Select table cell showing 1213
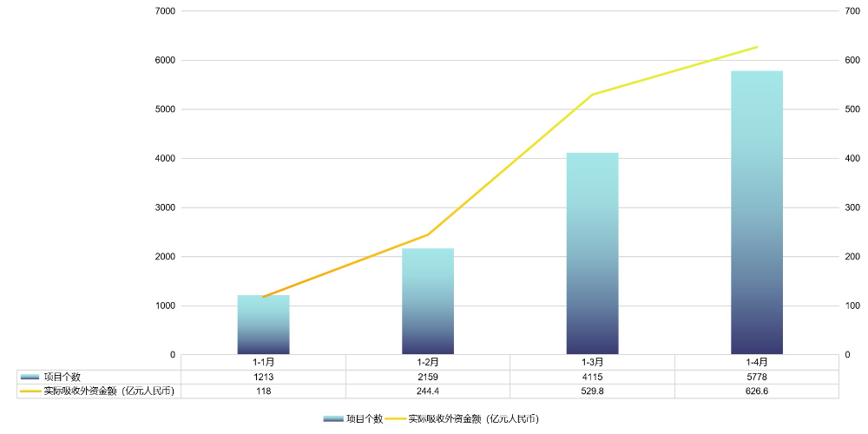This screenshot has height=434, width=868. pyautogui.click(x=263, y=377)
